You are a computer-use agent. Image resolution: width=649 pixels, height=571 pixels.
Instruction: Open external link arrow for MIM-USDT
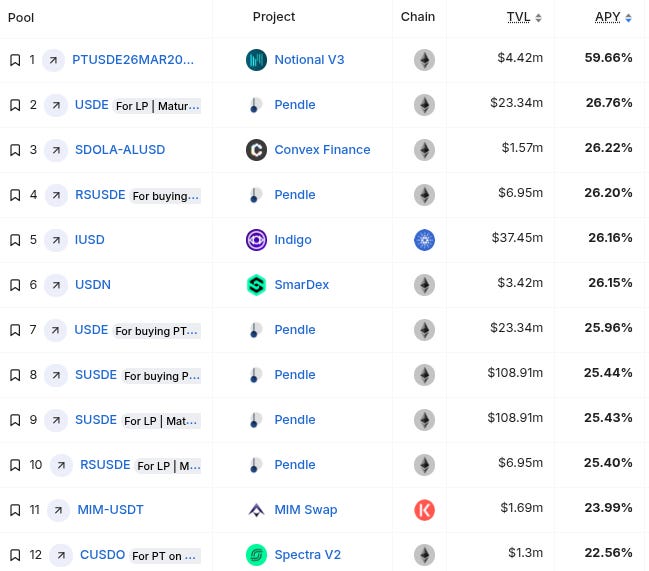(58, 510)
